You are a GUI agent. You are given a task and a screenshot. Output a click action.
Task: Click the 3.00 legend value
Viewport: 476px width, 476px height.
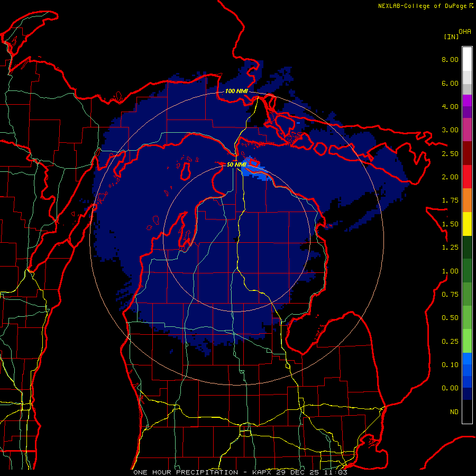pos(450,130)
